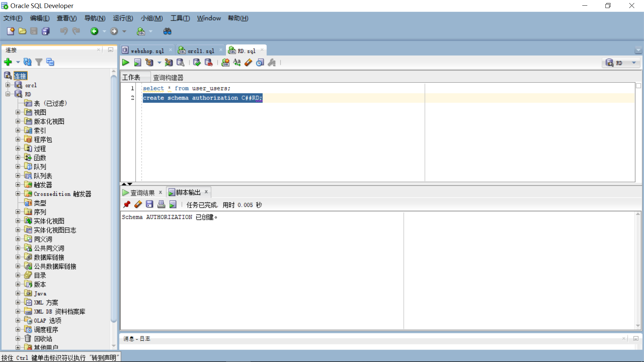
Task: Click the Refresh connections icon
Action: [x=28, y=62]
